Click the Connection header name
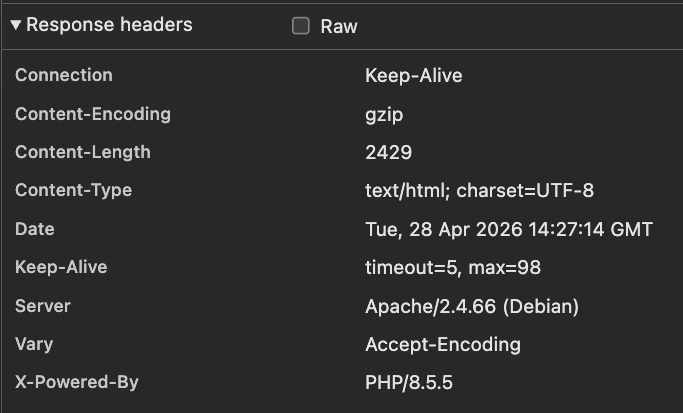 64,76
